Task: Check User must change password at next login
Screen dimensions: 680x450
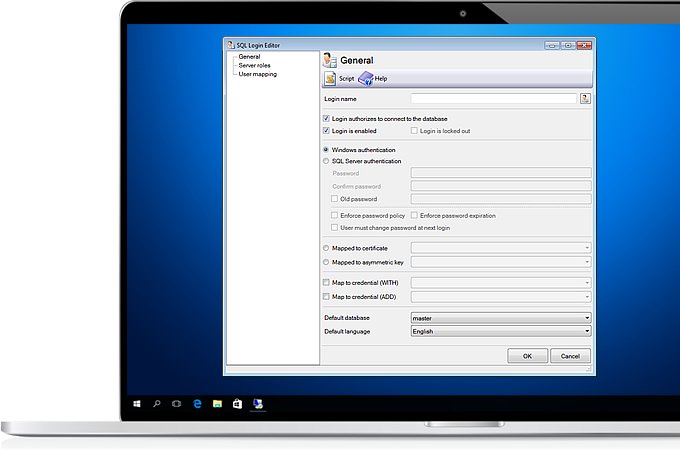Action: [334, 227]
